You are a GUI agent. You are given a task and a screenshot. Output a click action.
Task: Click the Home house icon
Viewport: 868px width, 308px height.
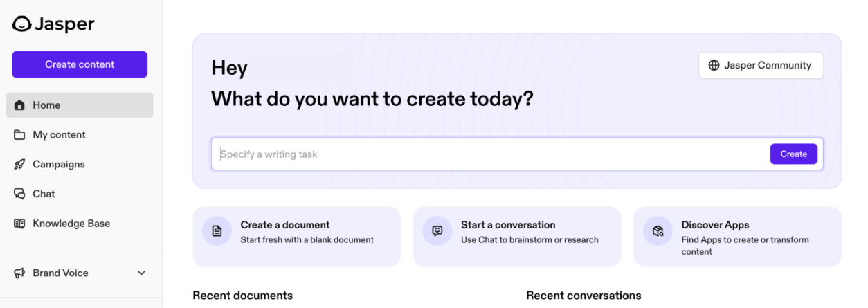pos(19,105)
